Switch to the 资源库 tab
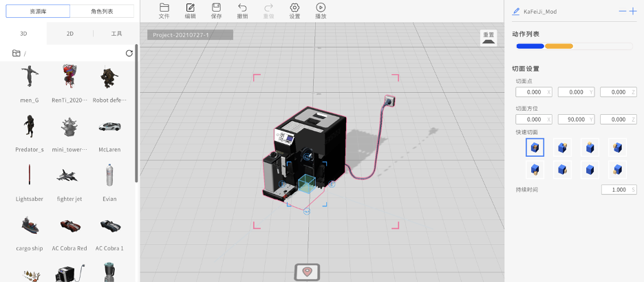644x282 pixels. (x=38, y=11)
